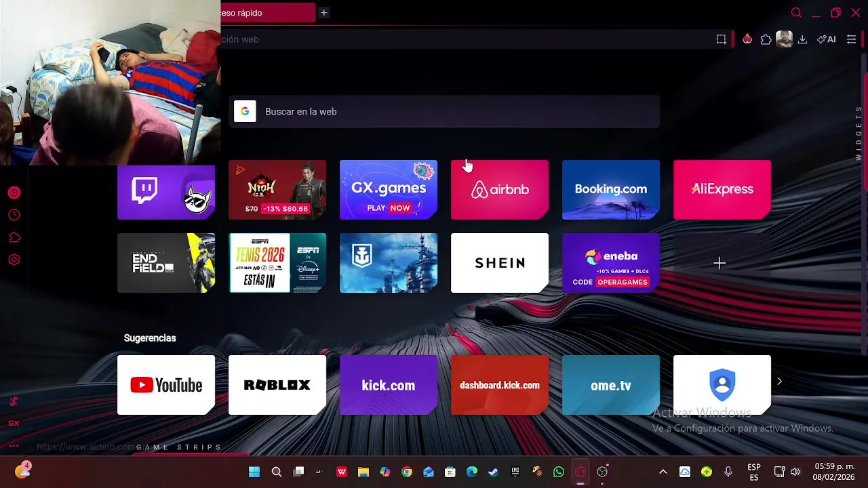Open the profile avatar in the toolbar
Viewport: 868px width, 488px height.
tap(784, 39)
